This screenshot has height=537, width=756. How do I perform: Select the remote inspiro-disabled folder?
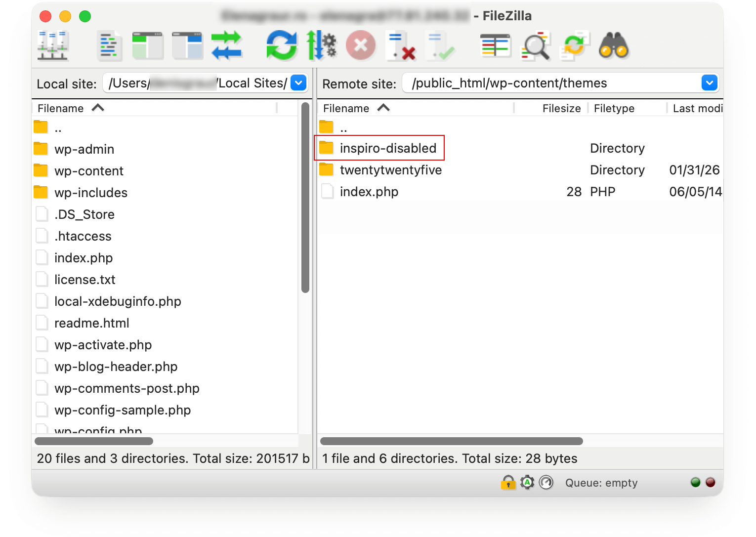pos(520,148)
